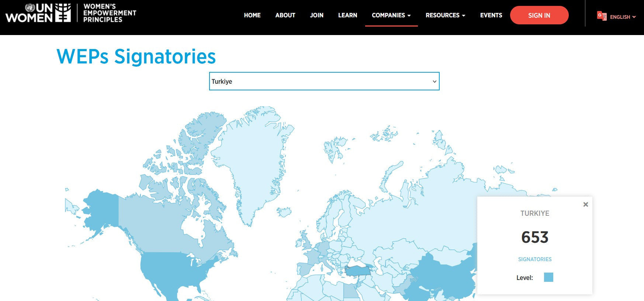The image size is (644, 301).
Task: Close the Turkiye info popup
Action: point(585,204)
